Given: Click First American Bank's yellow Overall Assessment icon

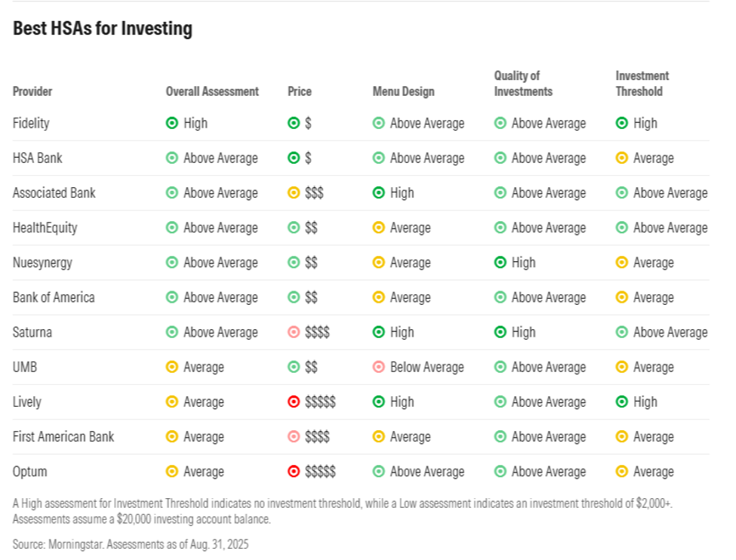Looking at the screenshot, I should pyautogui.click(x=172, y=436).
